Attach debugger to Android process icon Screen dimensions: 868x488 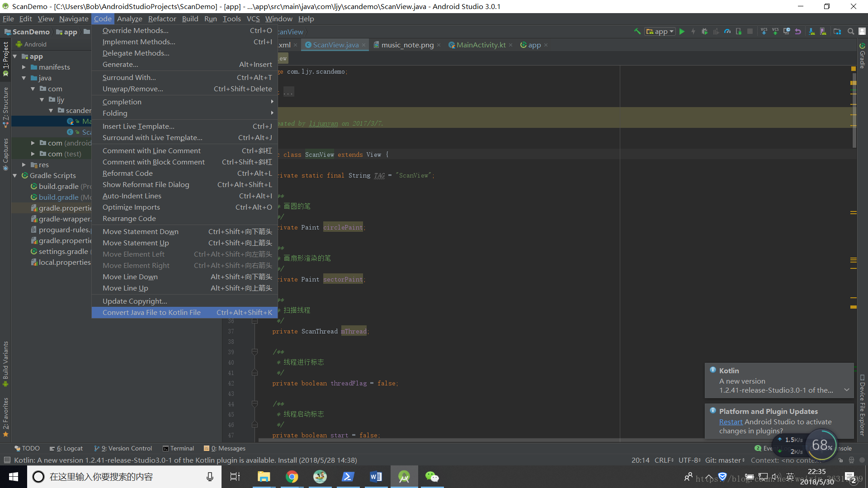739,32
